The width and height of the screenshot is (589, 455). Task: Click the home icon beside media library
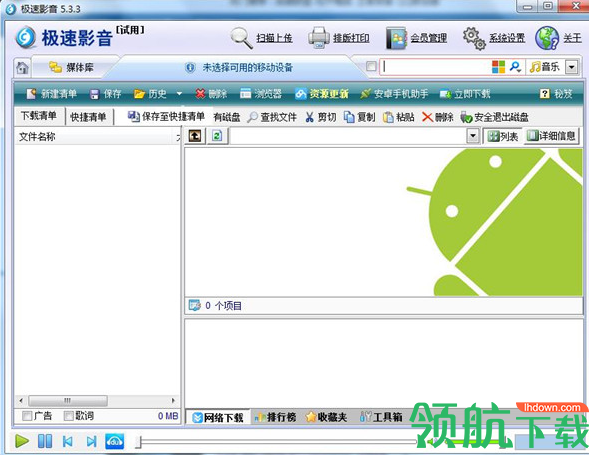(22, 68)
